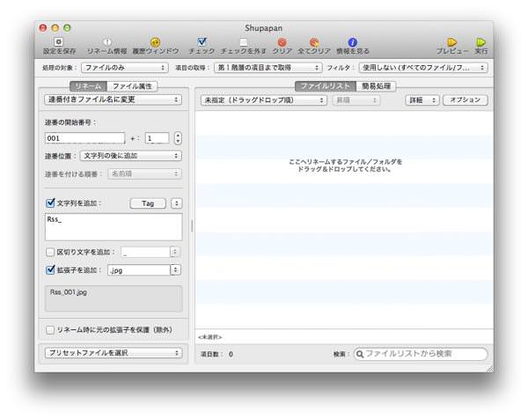Open the 詳細 view dropdown
Viewport: 528px width, 420px height.
tap(422, 100)
